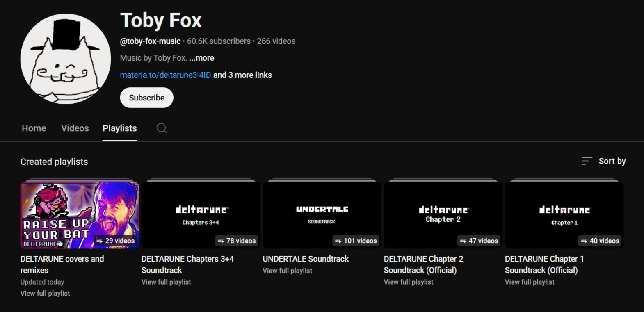Switch to the Videos tab
The height and width of the screenshot is (312, 644).
pos(75,128)
